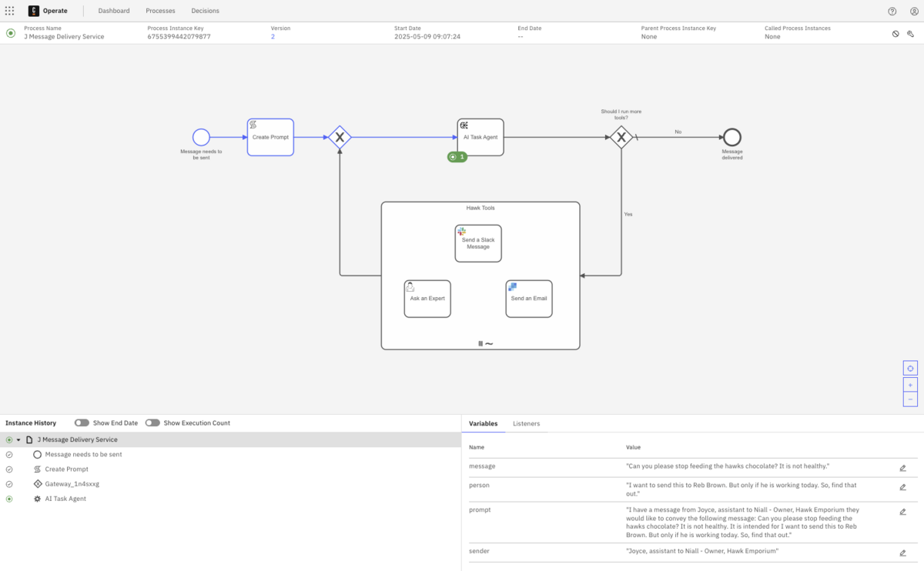The image size is (924, 571).
Task: Open the app switcher grid icon
Action: 10,11
